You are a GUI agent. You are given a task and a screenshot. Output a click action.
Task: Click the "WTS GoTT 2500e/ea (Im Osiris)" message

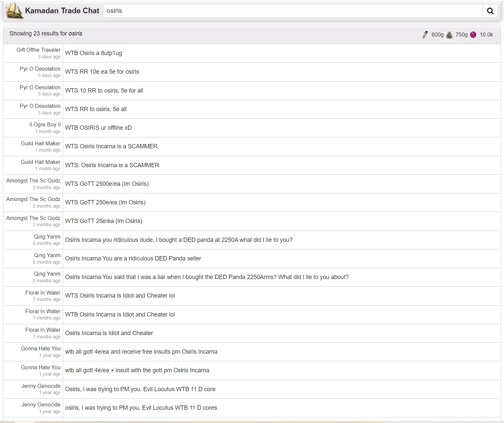(x=107, y=184)
